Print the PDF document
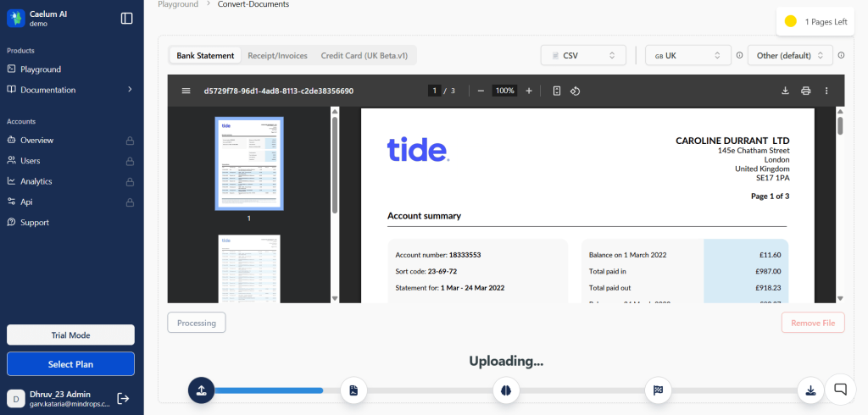Viewport: 868px width, 415px height. click(806, 91)
